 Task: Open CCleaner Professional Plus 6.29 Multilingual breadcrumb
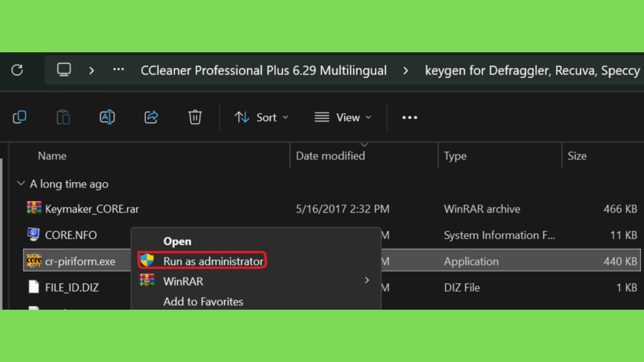click(264, 70)
